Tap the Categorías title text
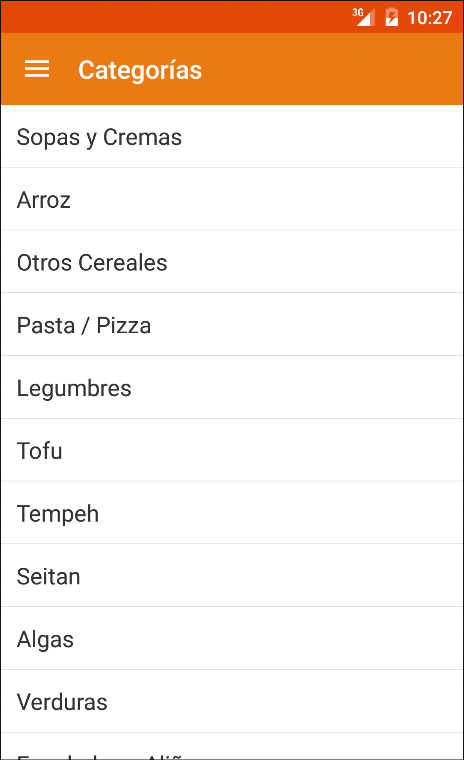Viewport: 464px width, 760px height. click(x=140, y=70)
